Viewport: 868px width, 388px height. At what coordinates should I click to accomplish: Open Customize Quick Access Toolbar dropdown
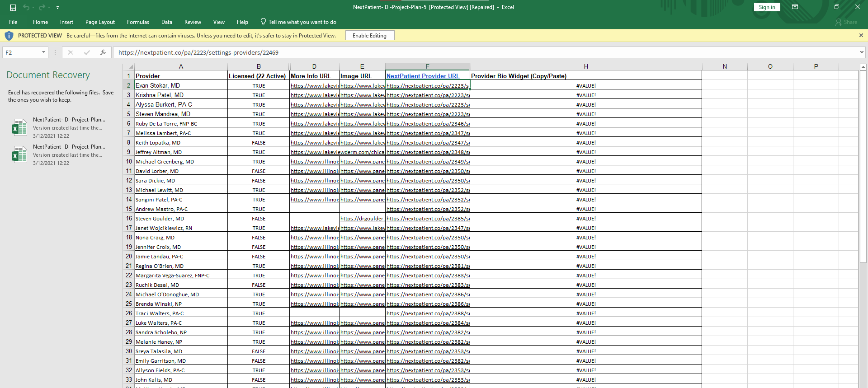click(57, 8)
